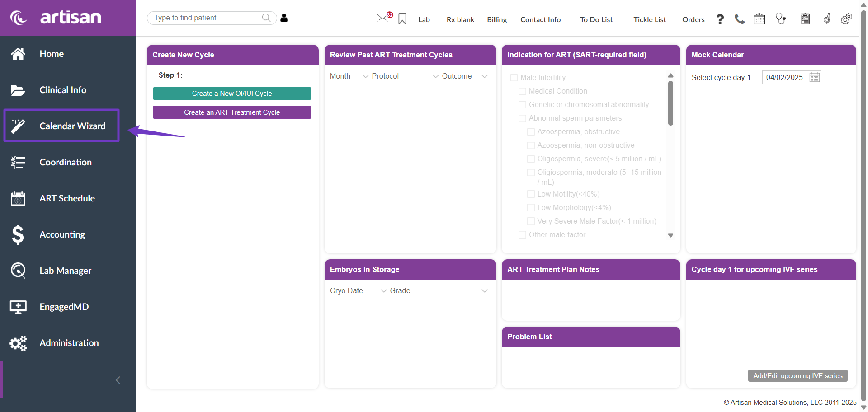Click Add/Edit upcoming IVF series button
This screenshot has width=868, height=412.
point(798,376)
